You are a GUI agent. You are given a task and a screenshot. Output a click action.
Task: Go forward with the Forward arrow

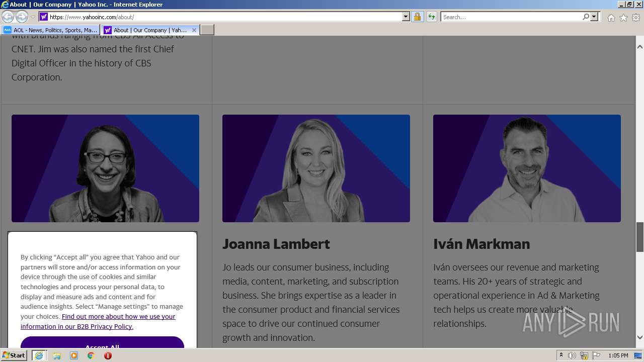pyautogui.click(x=22, y=17)
